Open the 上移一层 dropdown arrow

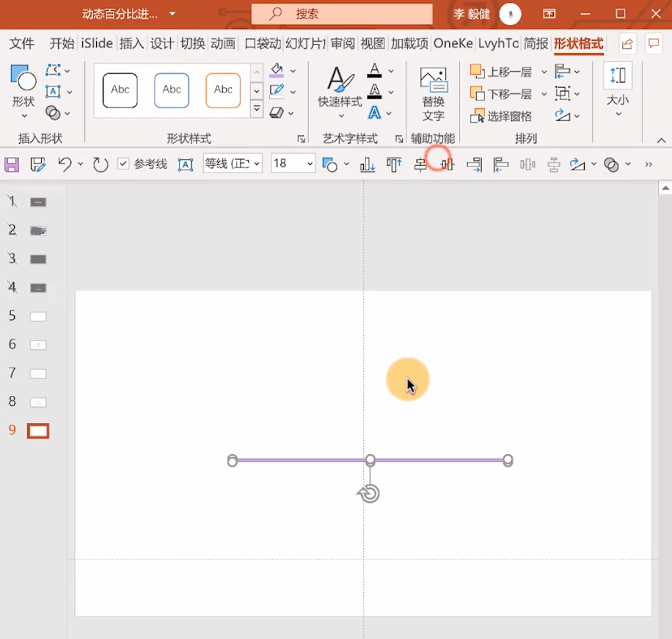pyautogui.click(x=544, y=72)
